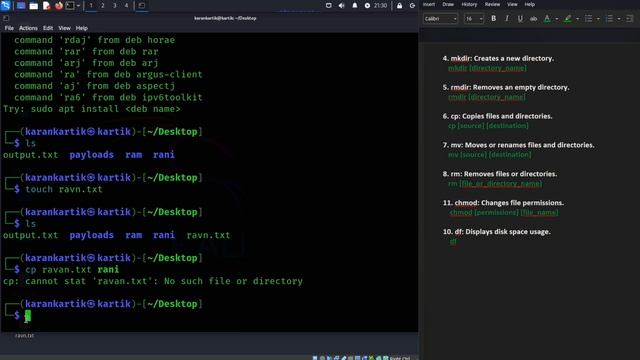Apply numbered list formatting
Image resolution: width=640 pixels, height=360 pixels.
coord(609,19)
